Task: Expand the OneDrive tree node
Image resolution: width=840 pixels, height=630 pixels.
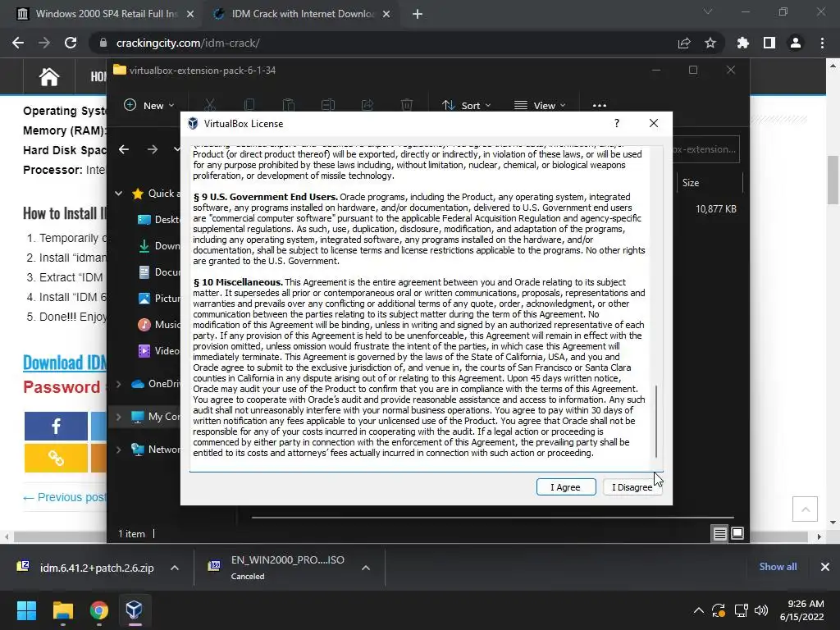Action: [118, 384]
